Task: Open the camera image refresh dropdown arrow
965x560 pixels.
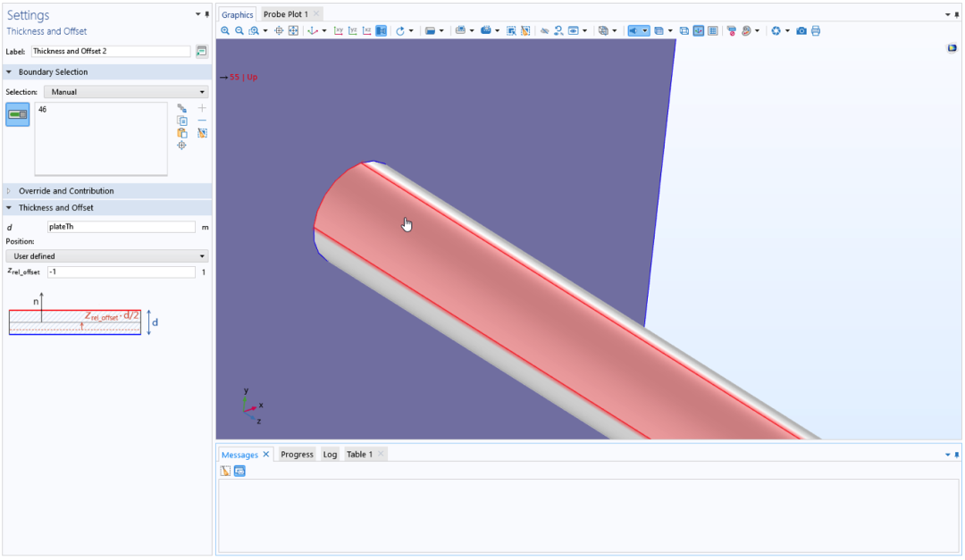Action: point(787,30)
